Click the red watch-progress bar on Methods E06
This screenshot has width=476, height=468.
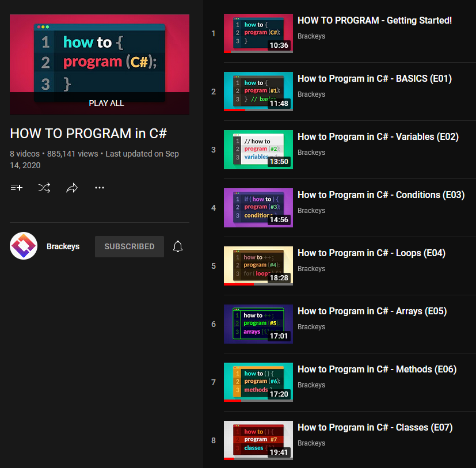232,401
